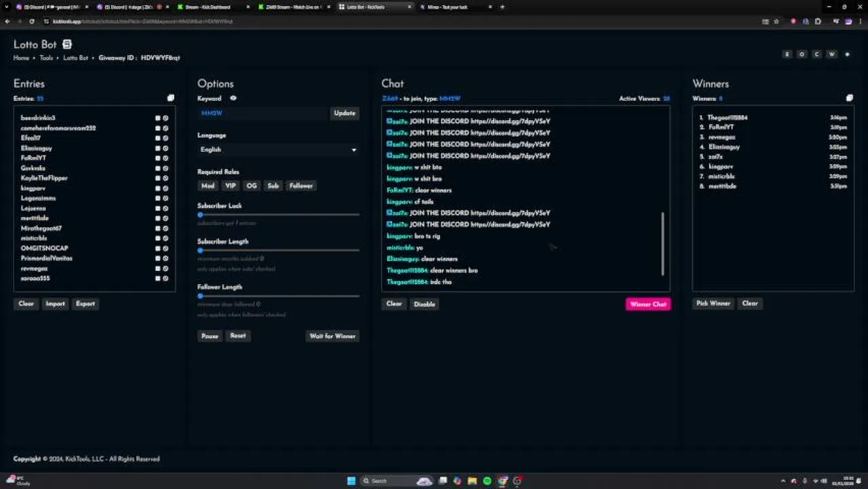Viewport: 868px width, 489px height.
Task: Open Spotify from the taskbar
Action: [487, 481]
